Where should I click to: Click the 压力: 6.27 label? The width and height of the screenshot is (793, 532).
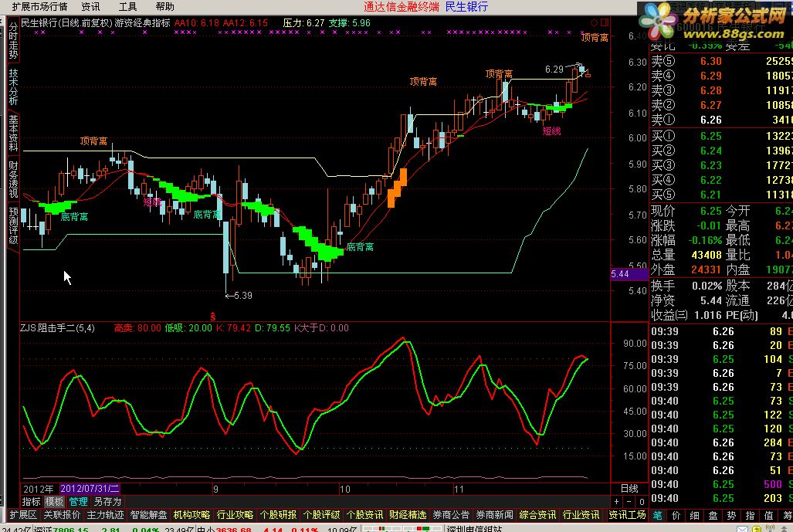[x=303, y=22]
